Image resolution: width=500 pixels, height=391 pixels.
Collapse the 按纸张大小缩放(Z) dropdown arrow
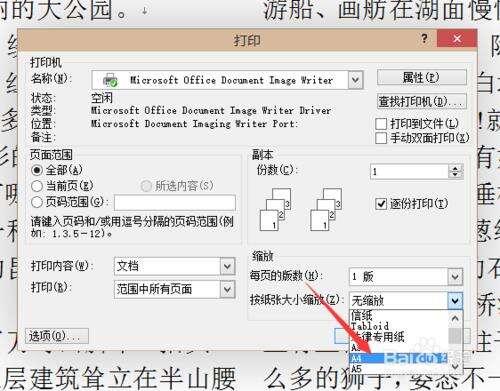click(x=455, y=301)
